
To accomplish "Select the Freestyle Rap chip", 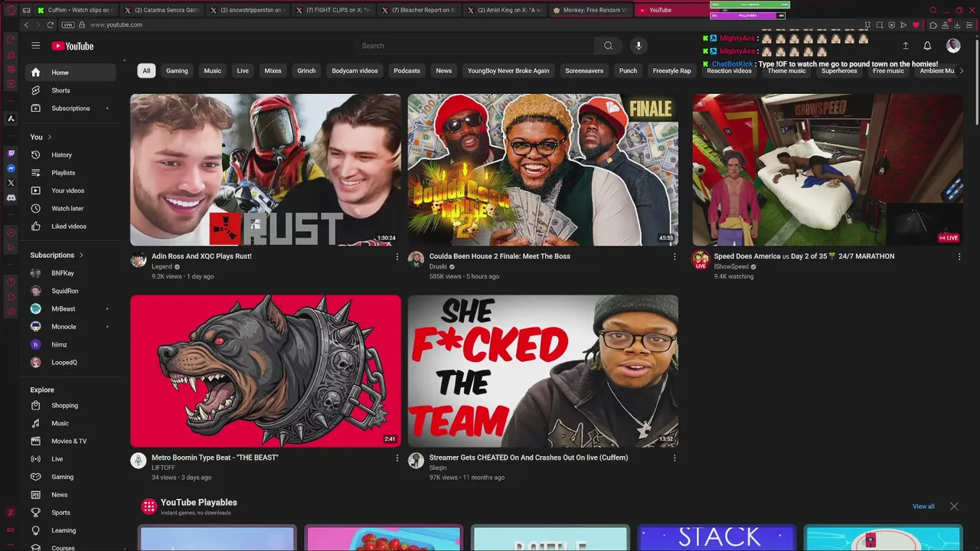I will 671,70.
